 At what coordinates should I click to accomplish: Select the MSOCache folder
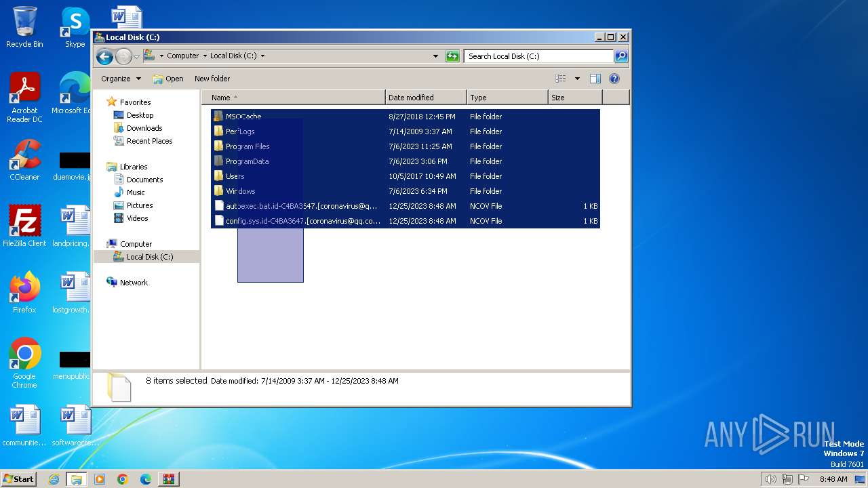pos(406,117)
